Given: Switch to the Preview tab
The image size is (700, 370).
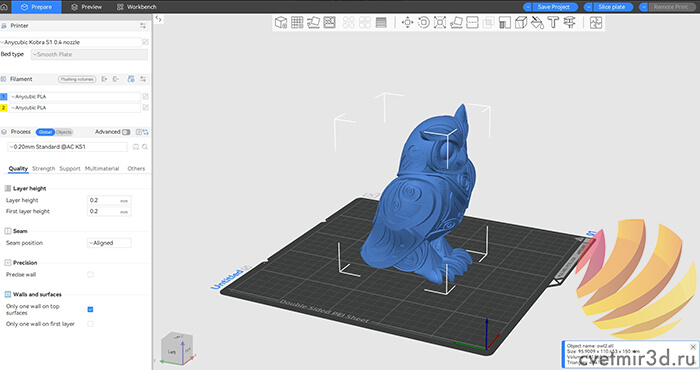Looking at the screenshot, I should [x=87, y=7].
